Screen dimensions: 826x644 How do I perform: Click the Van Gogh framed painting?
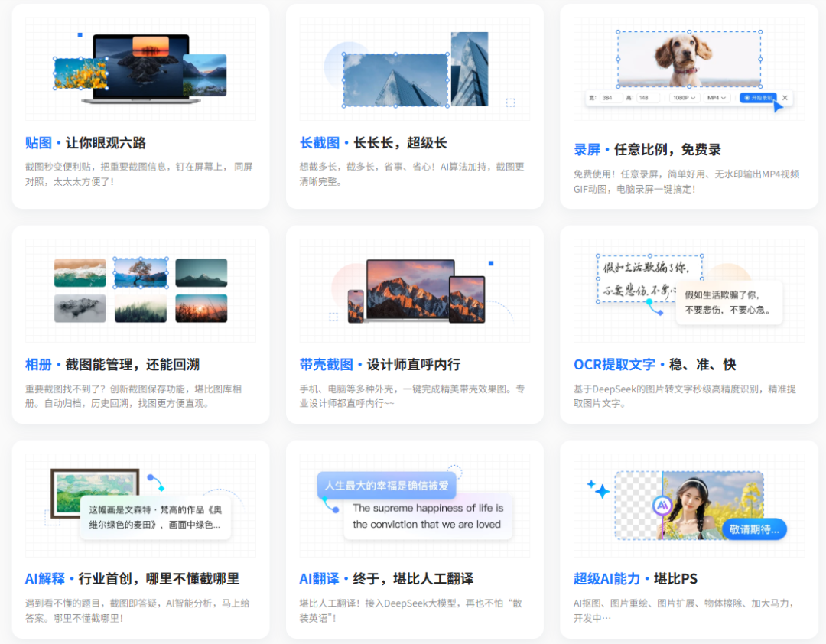84,490
